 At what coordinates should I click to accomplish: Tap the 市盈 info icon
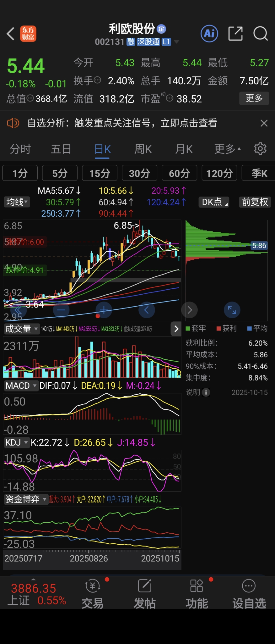[x=170, y=98]
